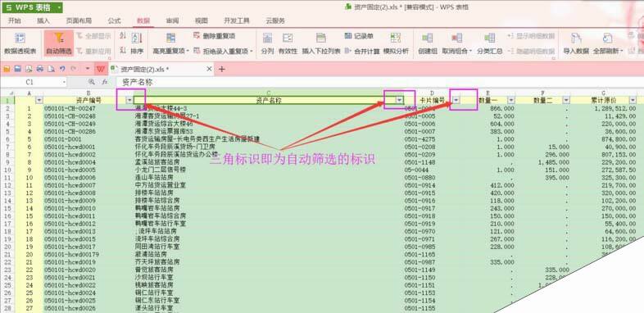Switch to the 插入 ribbon tab
Viewport: 644px width, 313px height.
43,20
